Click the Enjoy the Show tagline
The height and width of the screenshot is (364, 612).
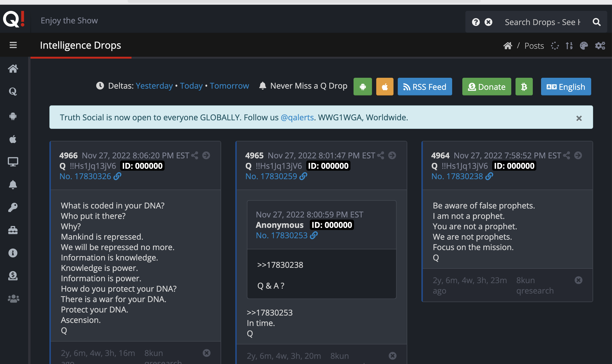click(69, 21)
